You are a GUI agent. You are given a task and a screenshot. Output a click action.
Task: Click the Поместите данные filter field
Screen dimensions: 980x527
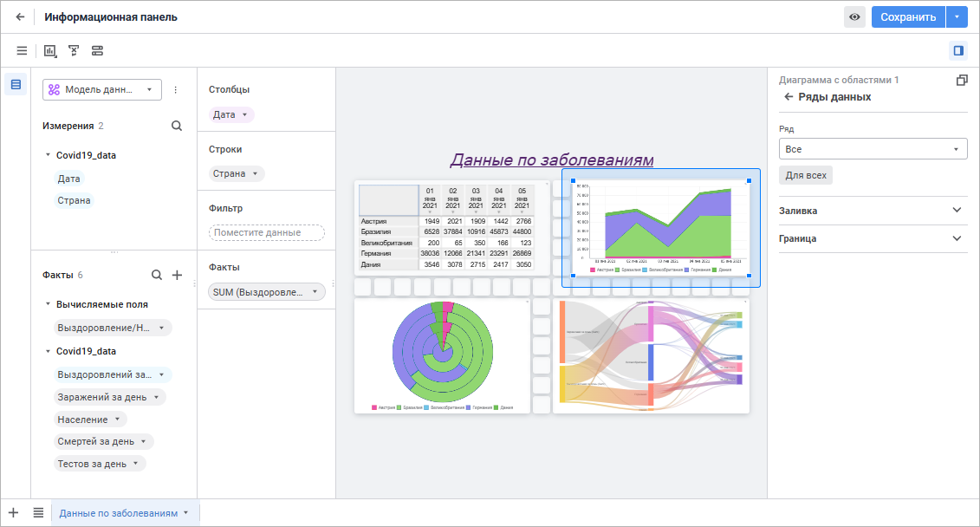click(266, 232)
